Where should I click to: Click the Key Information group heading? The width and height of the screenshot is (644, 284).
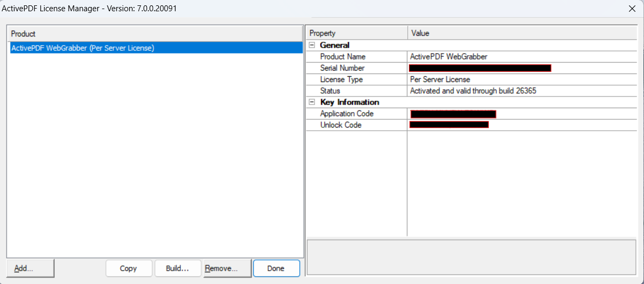pos(349,102)
